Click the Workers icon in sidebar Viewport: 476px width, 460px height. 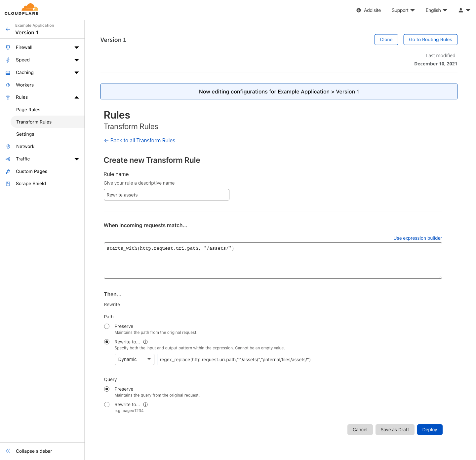click(x=8, y=85)
